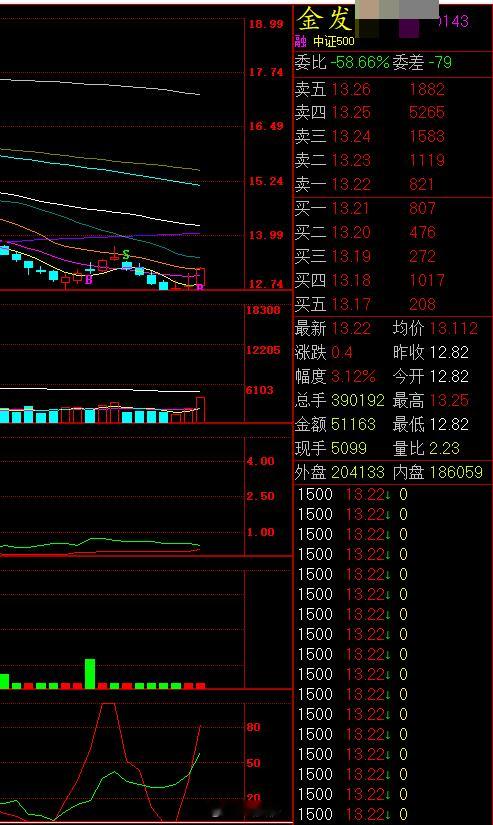493x825 pixels.
Task: Click the magenta 融 margin-trading badge
Action: click(x=300, y=41)
